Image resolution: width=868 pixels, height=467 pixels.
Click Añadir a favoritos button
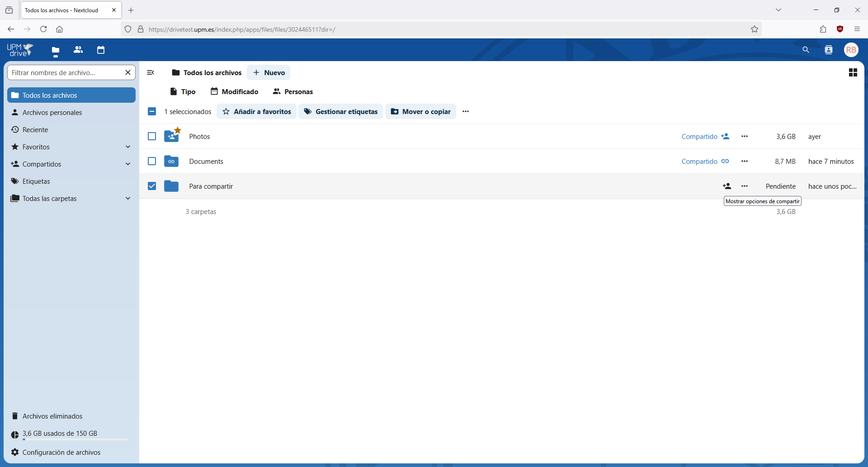pos(257,111)
